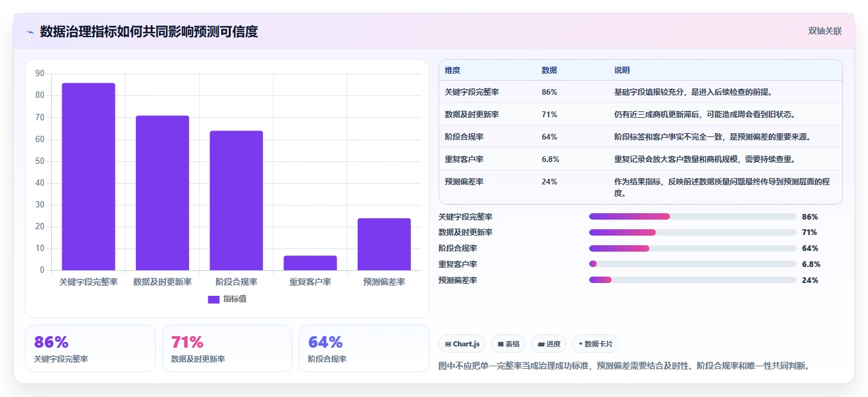Click the 阶段合规率 progress bar
The width and height of the screenshot is (868, 397).
click(693, 248)
